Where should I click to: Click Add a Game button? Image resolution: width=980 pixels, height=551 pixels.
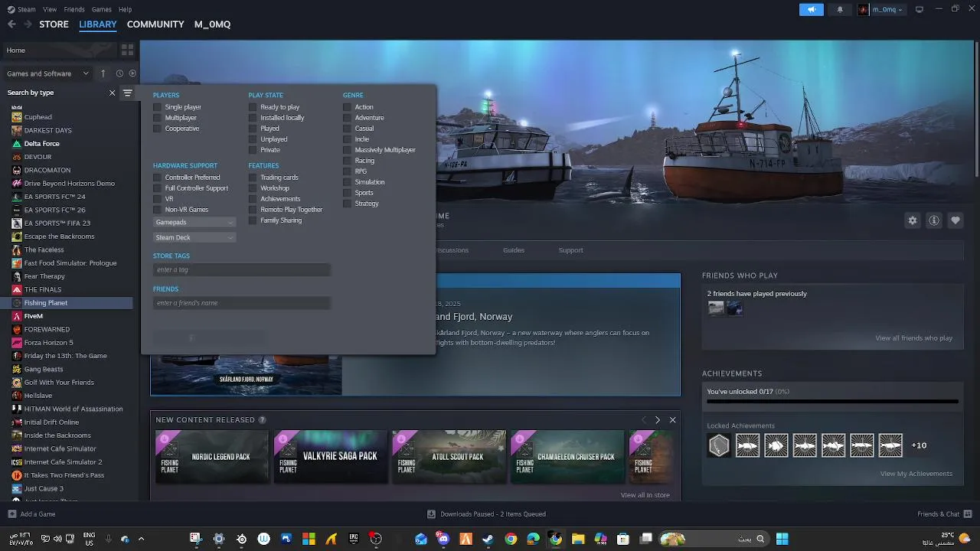31,514
